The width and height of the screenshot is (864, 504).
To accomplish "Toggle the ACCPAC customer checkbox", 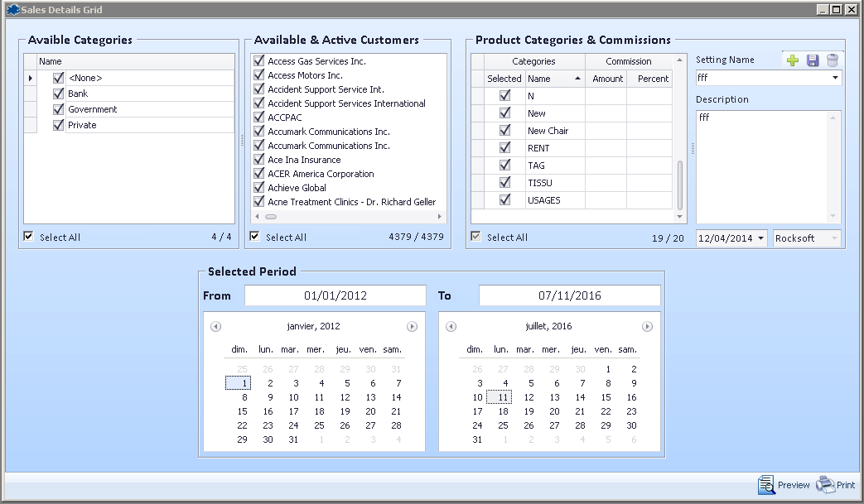I will tap(259, 118).
